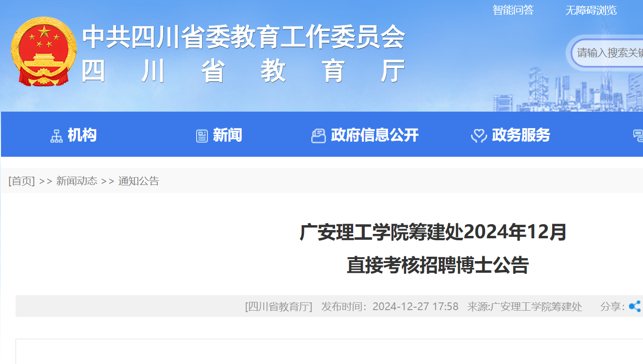Open the 新闻 menu item
643x364 pixels.
(x=227, y=135)
